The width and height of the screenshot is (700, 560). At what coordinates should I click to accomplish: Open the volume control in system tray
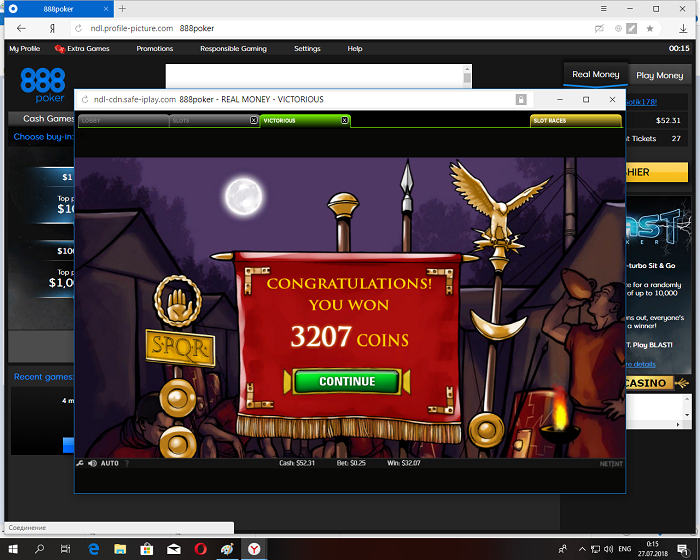click(608, 549)
